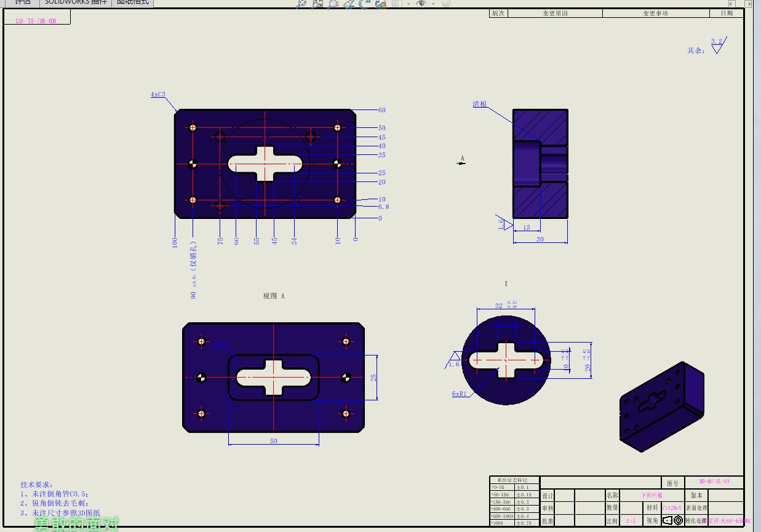Select the Zoom to Area magnifier icon
Image resolution: width=761 pixels, height=532 pixels.
coord(317,3)
